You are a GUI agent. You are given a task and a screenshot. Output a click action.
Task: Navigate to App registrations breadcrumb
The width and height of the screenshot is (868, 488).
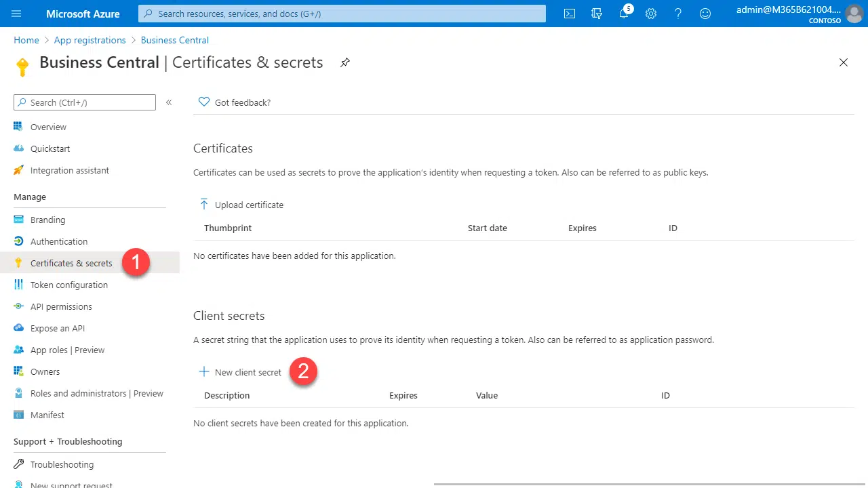[x=90, y=40]
